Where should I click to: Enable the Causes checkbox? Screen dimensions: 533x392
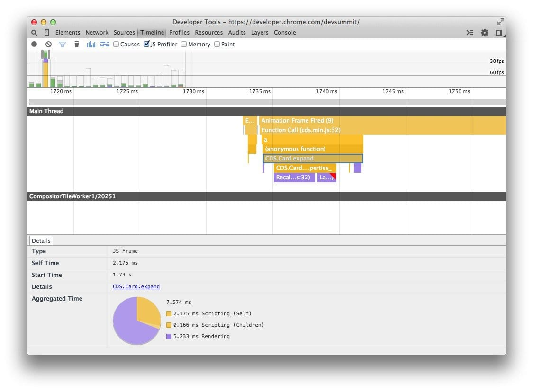116,44
